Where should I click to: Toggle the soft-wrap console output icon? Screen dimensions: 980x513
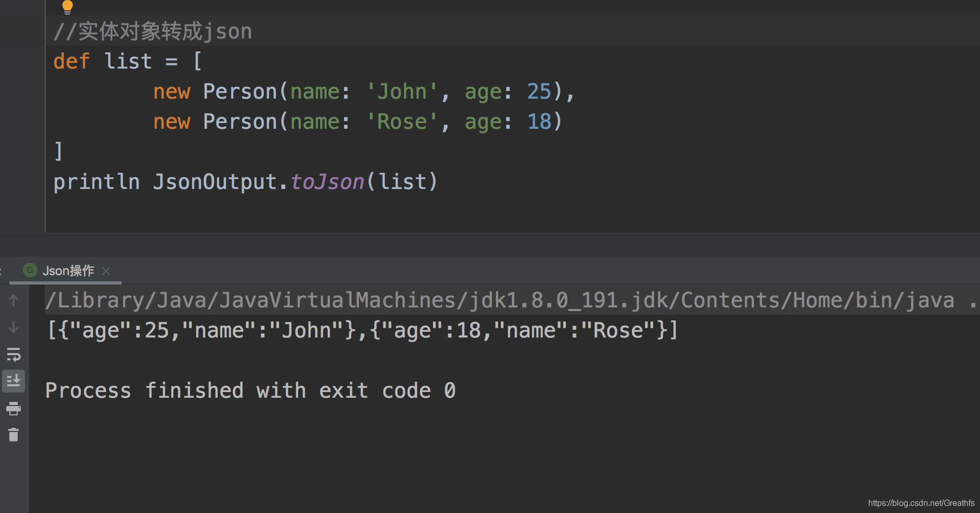pos(14,355)
